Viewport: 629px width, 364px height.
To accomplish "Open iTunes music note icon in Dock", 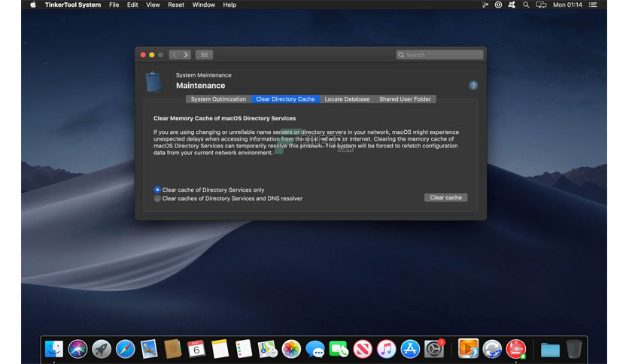I will coord(386,349).
